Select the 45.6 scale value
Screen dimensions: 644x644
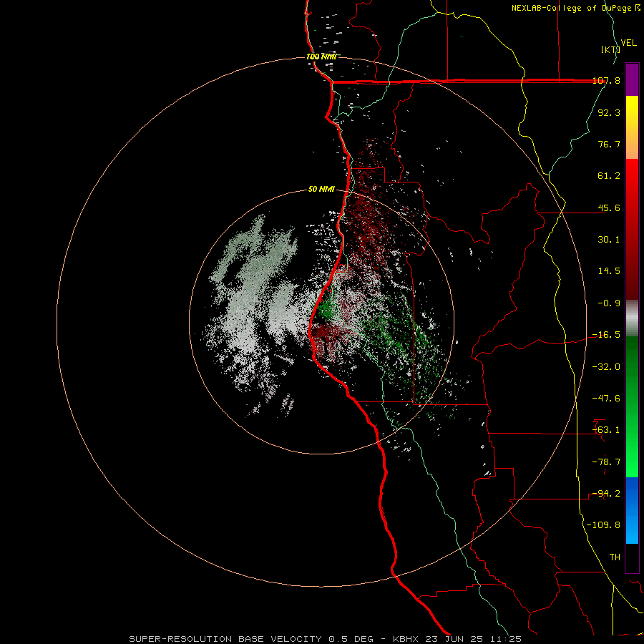click(609, 208)
